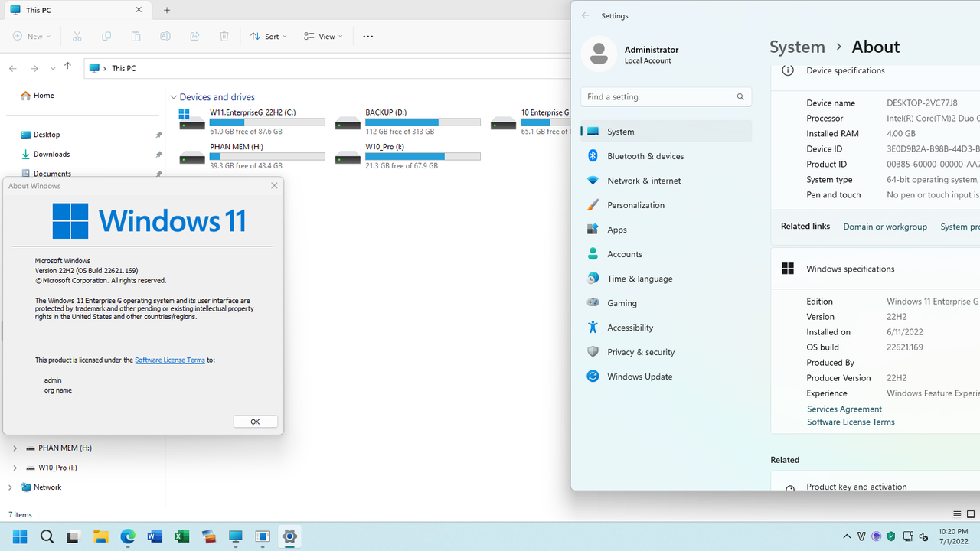Screen dimensions: 980x551
Task: Collapse the Devices and drives group
Action: pyautogui.click(x=174, y=97)
